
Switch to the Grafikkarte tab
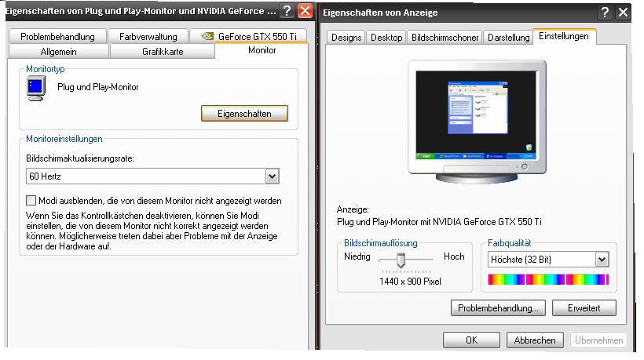coord(163,52)
